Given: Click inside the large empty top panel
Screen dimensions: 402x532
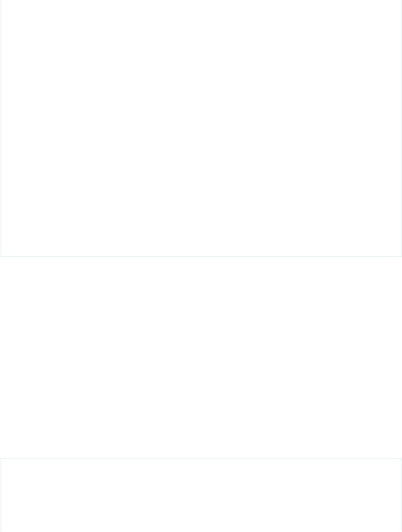Looking at the screenshot, I should pos(201,128).
